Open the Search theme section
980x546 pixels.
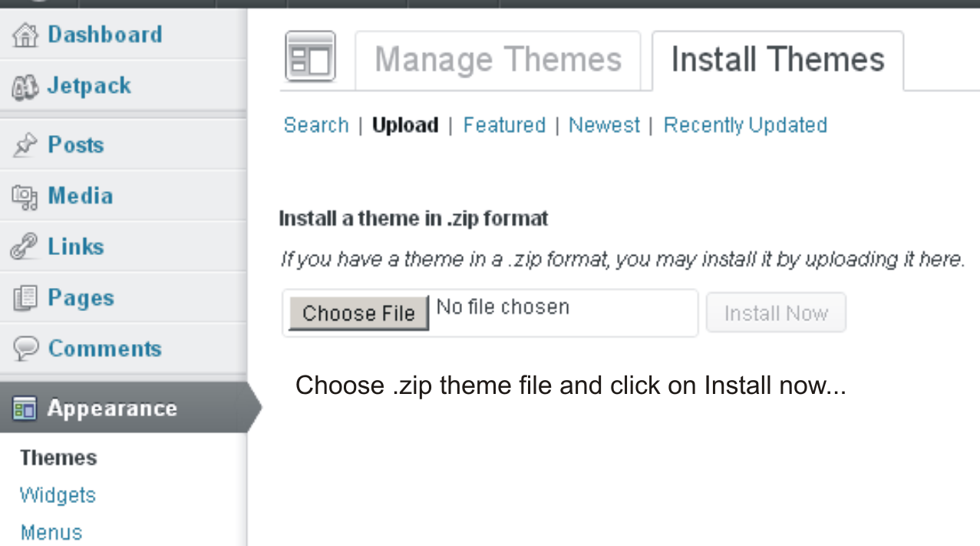coord(315,124)
